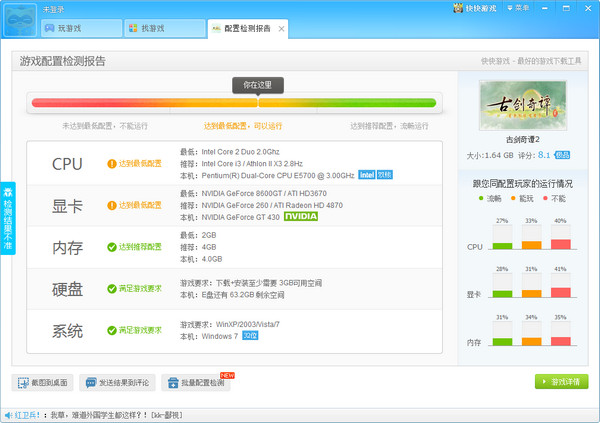Click the 古剑奇谭2 game title text
The width and height of the screenshot is (600, 423).
click(523, 139)
